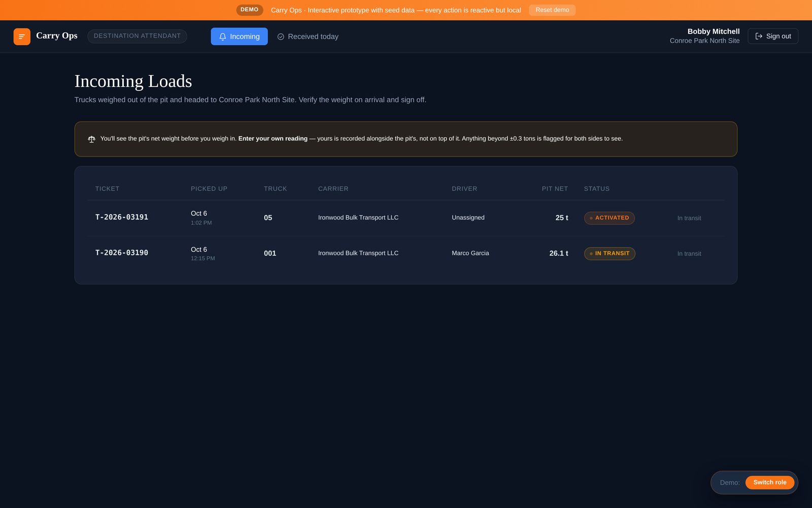Click the sign-out arrow icon
The height and width of the screenshot is (508, 812).
tap(759, 36)
